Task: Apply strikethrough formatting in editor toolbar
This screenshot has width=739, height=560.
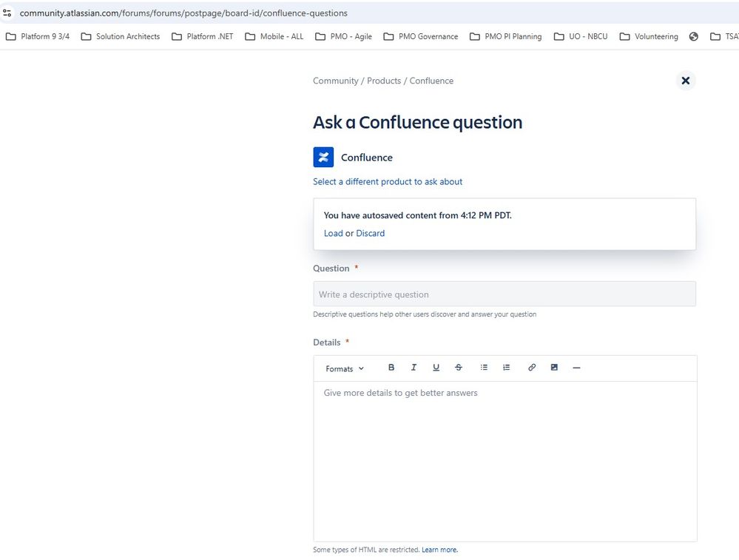Action: 459,368
